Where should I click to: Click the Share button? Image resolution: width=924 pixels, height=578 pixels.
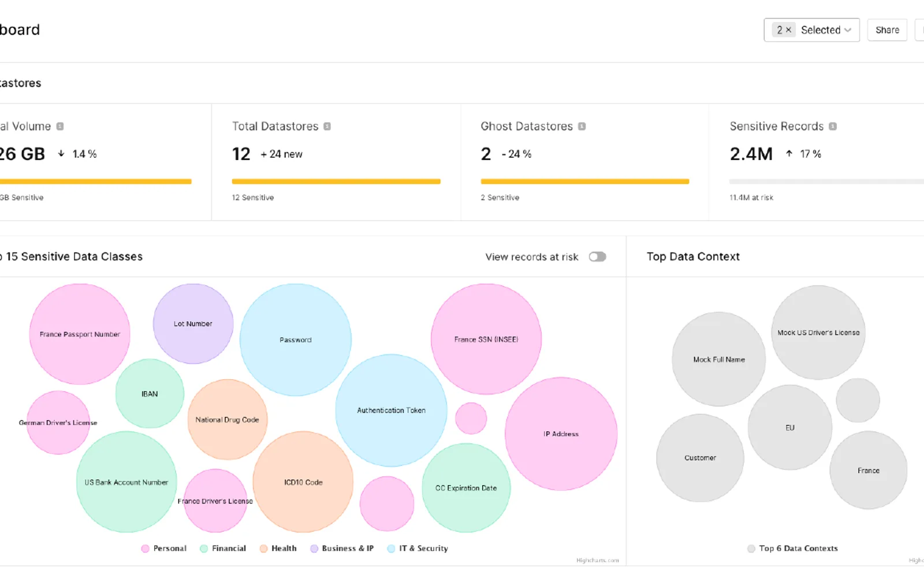click(887, 30)
